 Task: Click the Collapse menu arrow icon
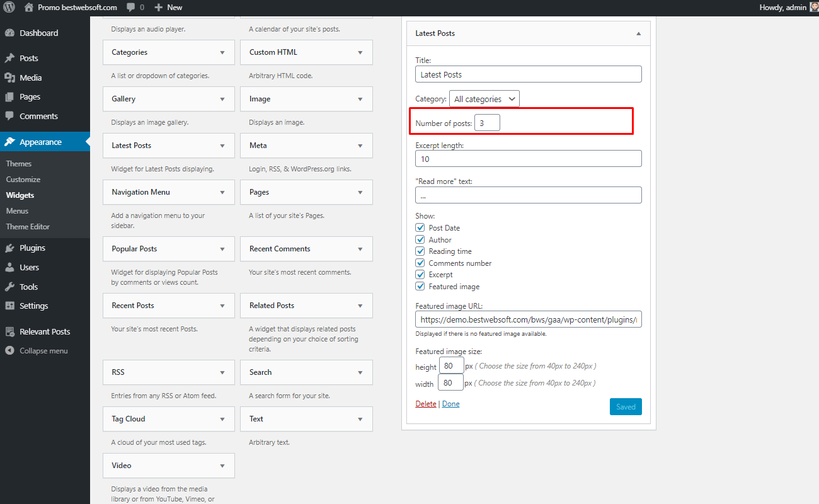tap(9, 351)
